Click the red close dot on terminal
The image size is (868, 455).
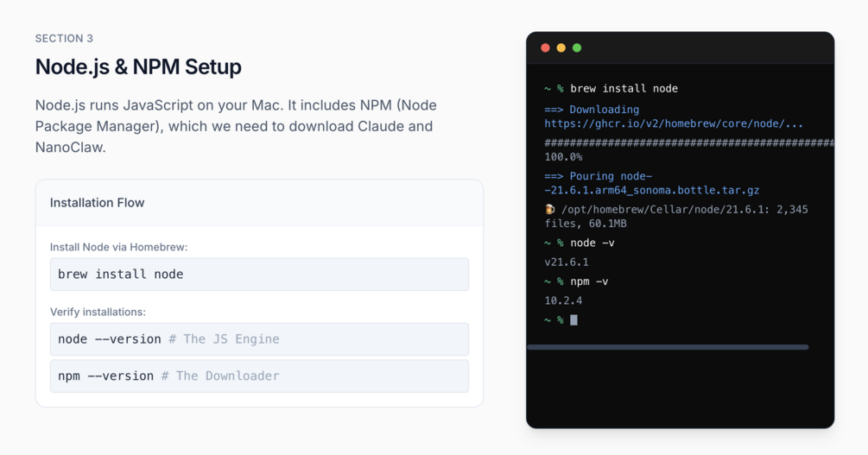[x=545, y=48]
